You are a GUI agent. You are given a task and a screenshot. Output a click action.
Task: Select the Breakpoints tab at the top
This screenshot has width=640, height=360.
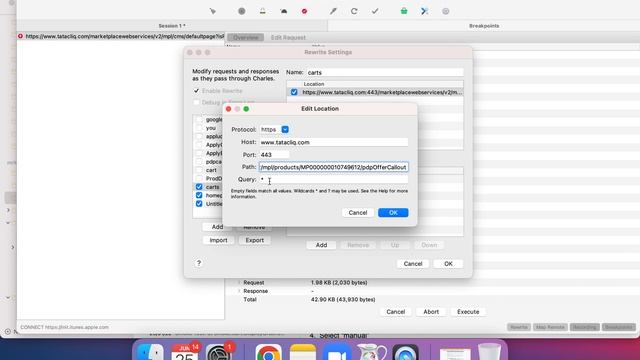pos(484,26)
